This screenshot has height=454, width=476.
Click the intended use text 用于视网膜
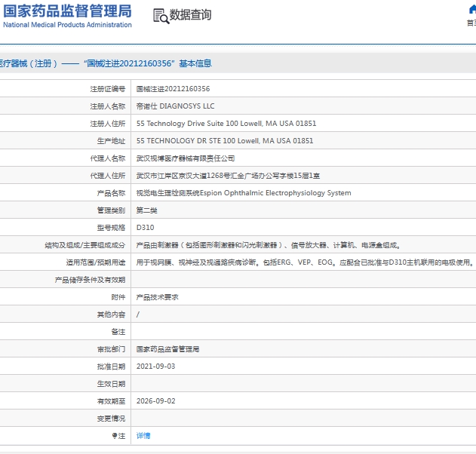click(305, 262)
